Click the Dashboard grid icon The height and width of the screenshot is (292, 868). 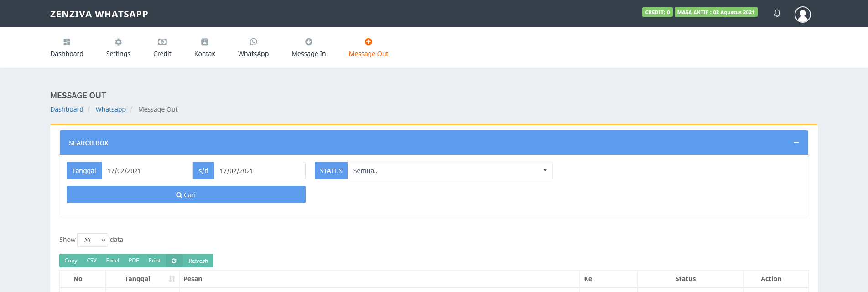[67, 42]
